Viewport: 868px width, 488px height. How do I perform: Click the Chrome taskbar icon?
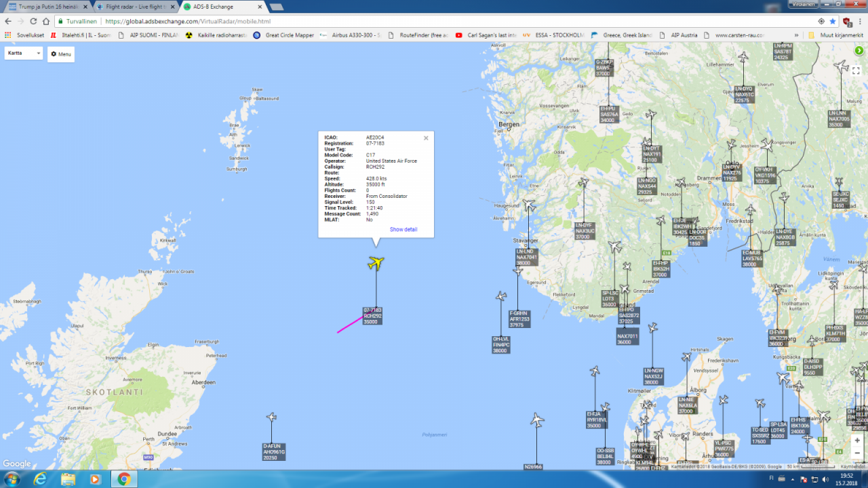click(124, 479)
